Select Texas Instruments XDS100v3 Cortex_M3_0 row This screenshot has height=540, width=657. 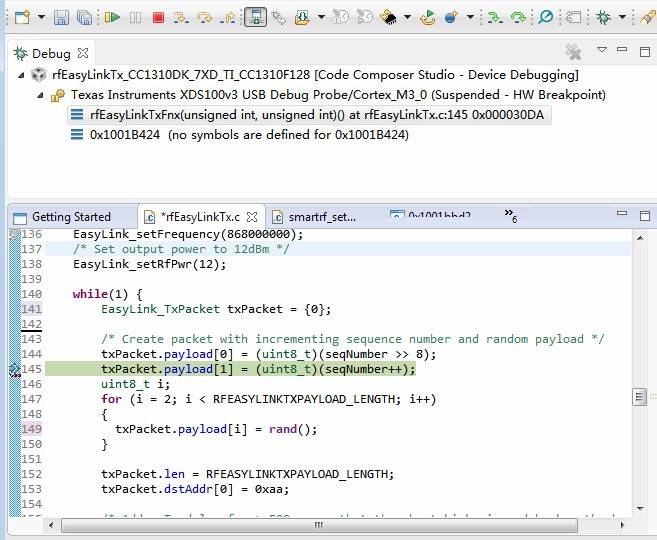point(328,95)
